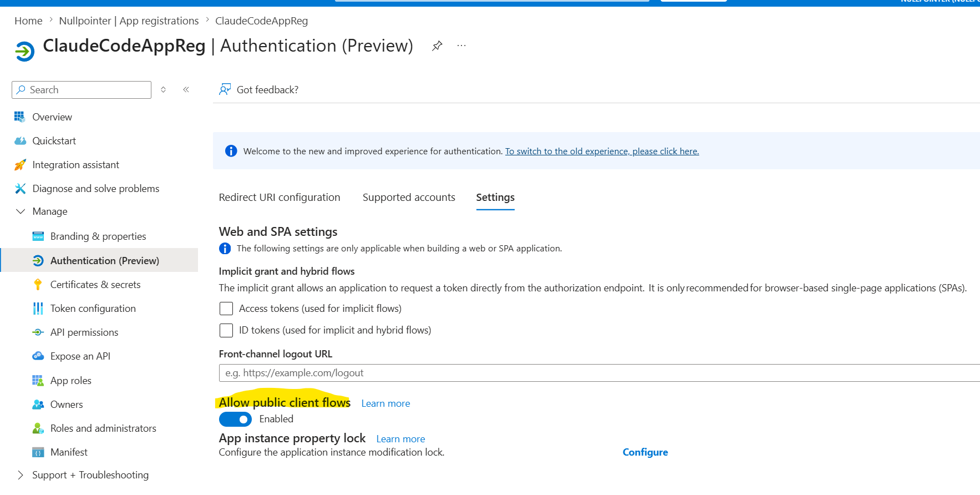
Task: Click the info icon under Web and SPA settings
Action: click(225, 249)
